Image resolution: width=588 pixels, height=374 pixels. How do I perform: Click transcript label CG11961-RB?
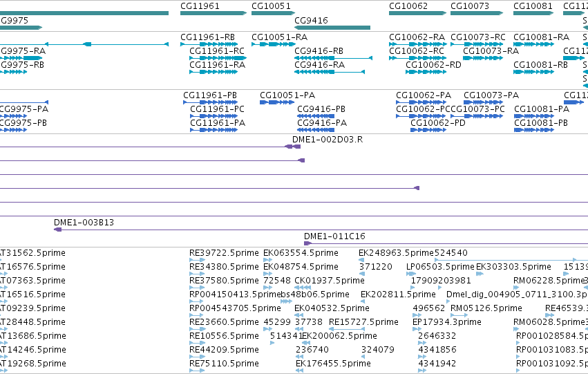click(x=208, y=37)
